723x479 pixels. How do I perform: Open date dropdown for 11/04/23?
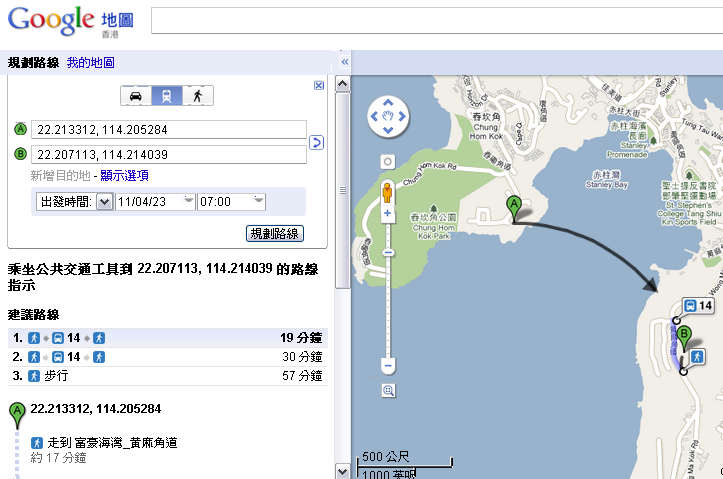point(188,200)
